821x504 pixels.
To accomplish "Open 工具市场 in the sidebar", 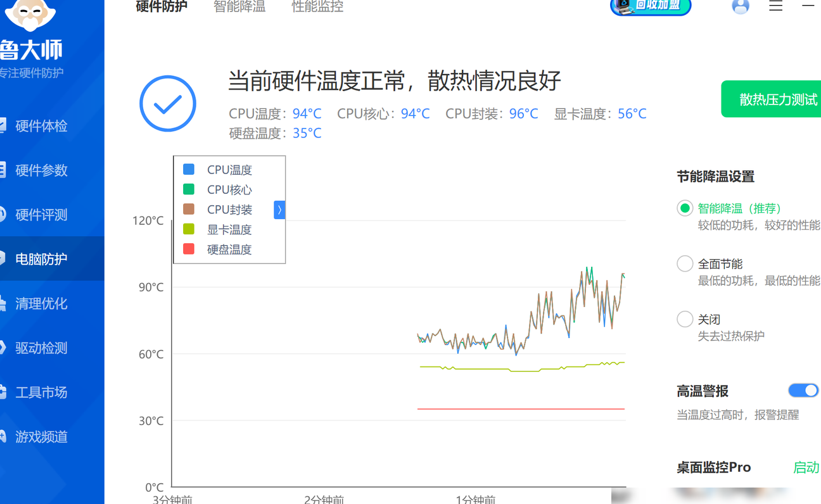I will click(x=41, y=392).
